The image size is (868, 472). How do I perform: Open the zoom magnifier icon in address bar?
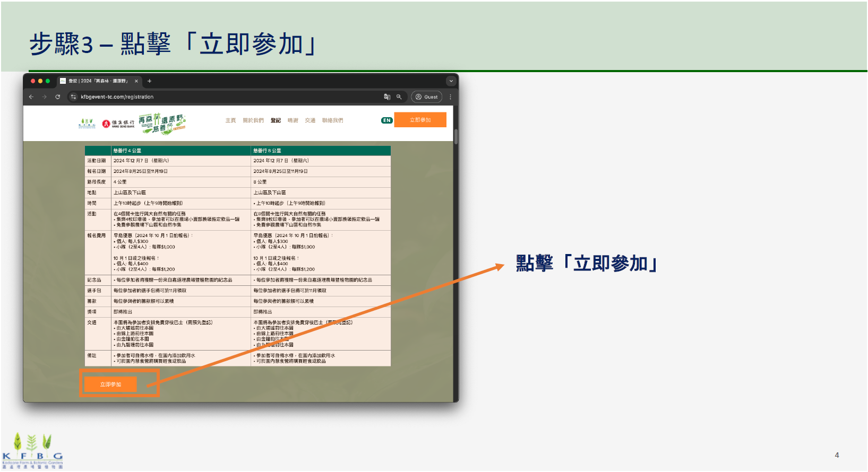coord(399,97)
